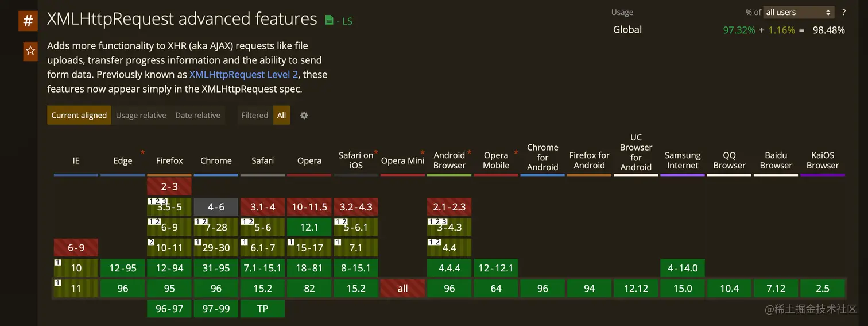Viewport: 868px width, 326px height.
Task: Click the Opera Mini column header
Action: pos(402,161)
